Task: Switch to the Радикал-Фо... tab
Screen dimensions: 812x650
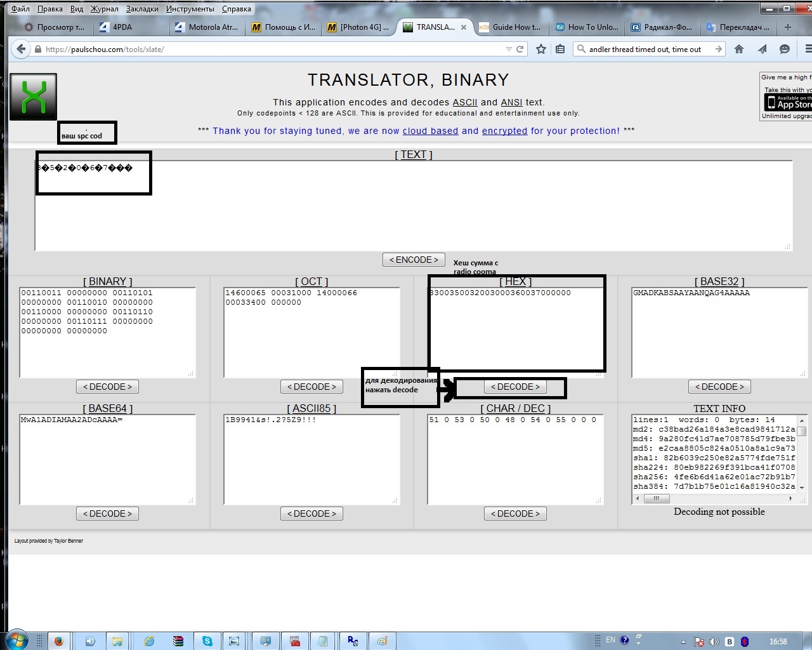Action: click(x=663, y=27)
